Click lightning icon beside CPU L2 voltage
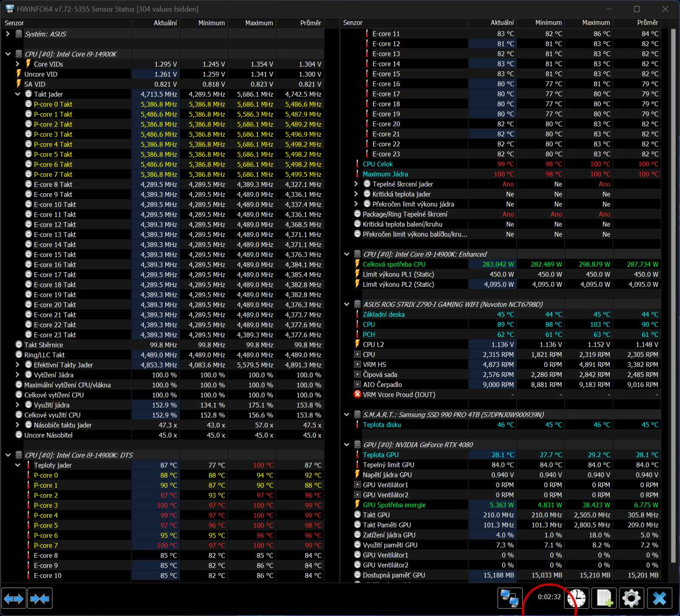680x616 pixels. pyautogui.click(x=357, y=345)
